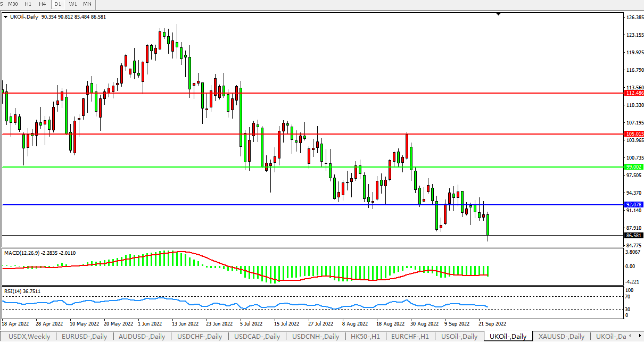Click the chart shift triangle marker
The height and width of the screenshot is (342, 644).
coord(498,14)
